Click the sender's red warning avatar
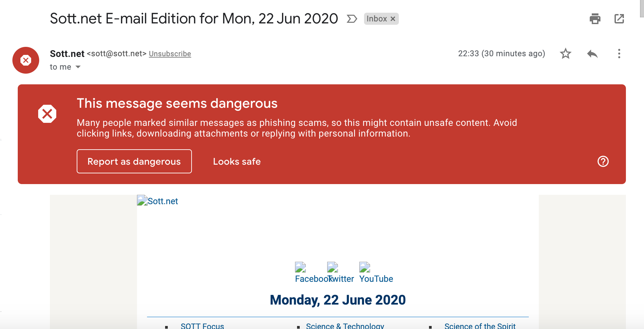 (26, 60)
